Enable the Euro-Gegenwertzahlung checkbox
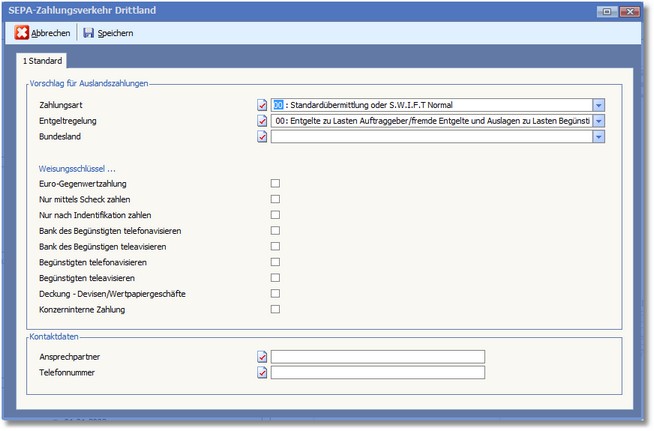Image resolution: width=654 pixels, height=431 pixels. point(275,184)
